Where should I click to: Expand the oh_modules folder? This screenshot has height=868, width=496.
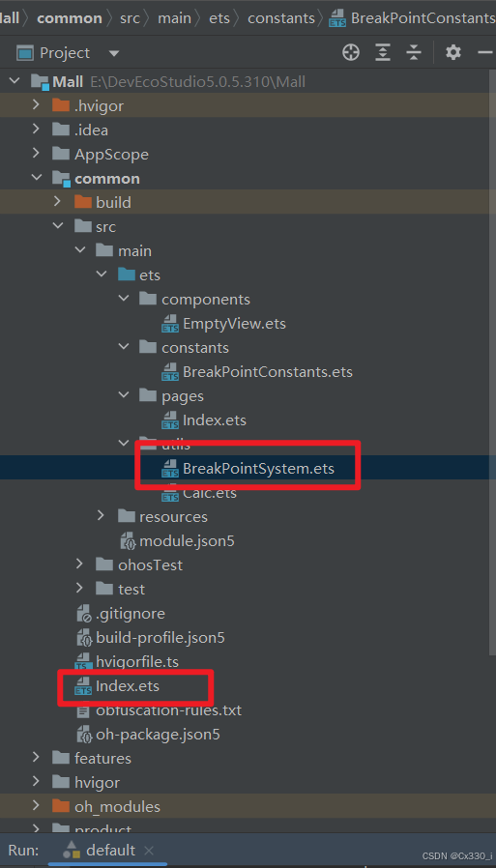point(36,806)
